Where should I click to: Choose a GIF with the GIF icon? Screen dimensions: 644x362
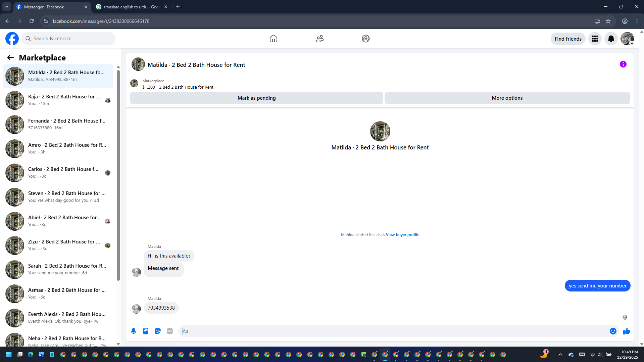tap(170, 331)
